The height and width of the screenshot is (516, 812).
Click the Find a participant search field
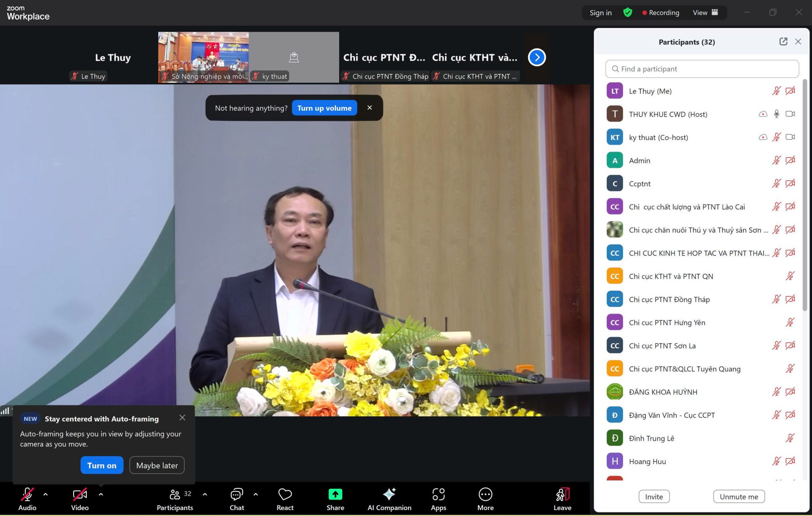click(702, 69)
